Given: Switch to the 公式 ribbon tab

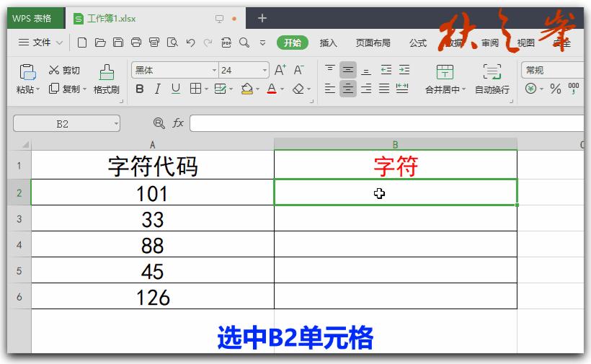Looking at the screenshot, I should tap(418, 43).
